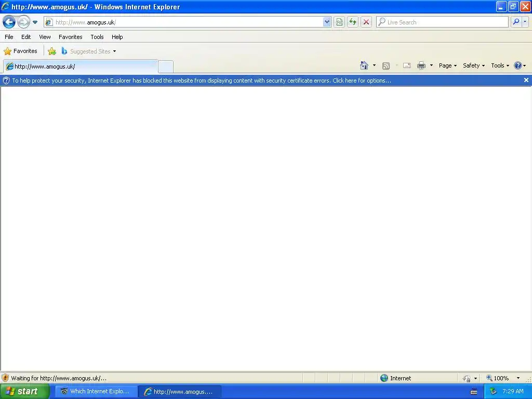
Task: Switch to Which Internet Explorer taskbar window
Action: point(96,392)
